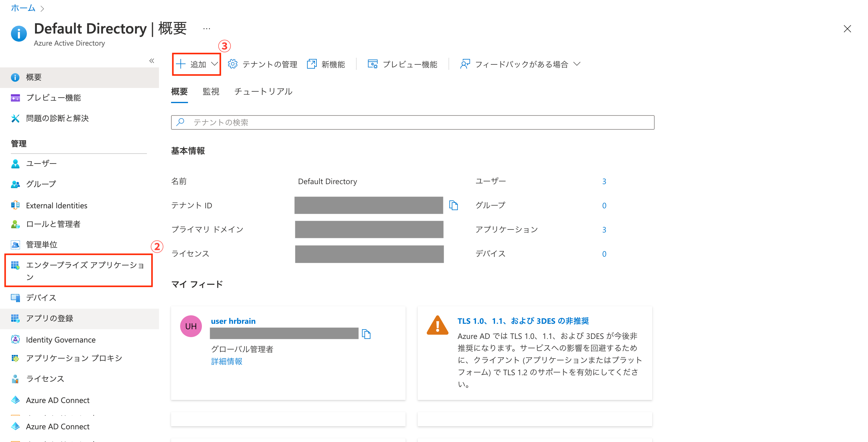This screenshot has width=868, height=442.
Task: Open the user hrbrain profile link
Action: point(233,321)
